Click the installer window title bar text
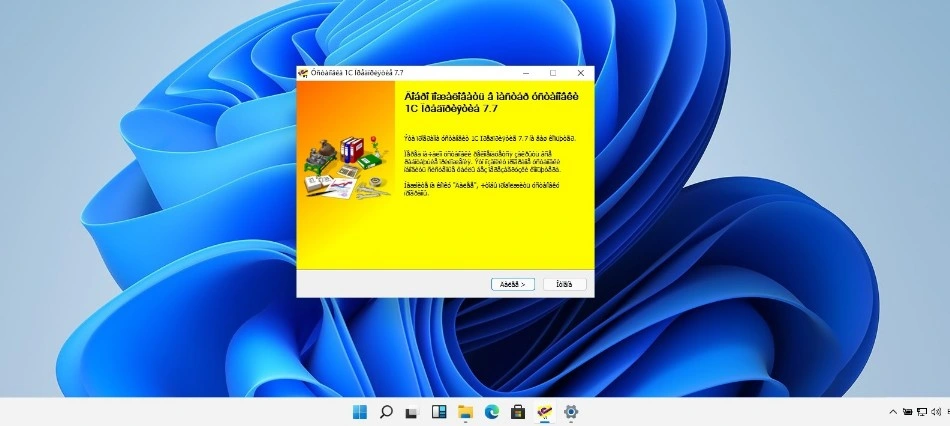This screenshot has height=426, width=950. [x=358, y=73]
